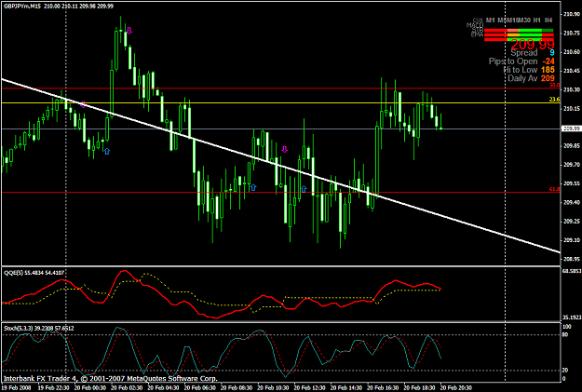This screenshot has width=582, height=392.
Task: Click the 209.70 price axis label
Action: [572, 165]
